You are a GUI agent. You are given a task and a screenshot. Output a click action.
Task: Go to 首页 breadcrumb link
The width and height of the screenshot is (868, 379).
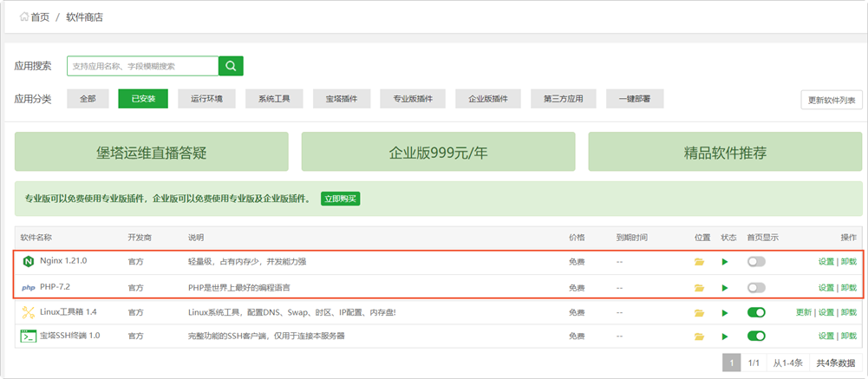[40, 17]
